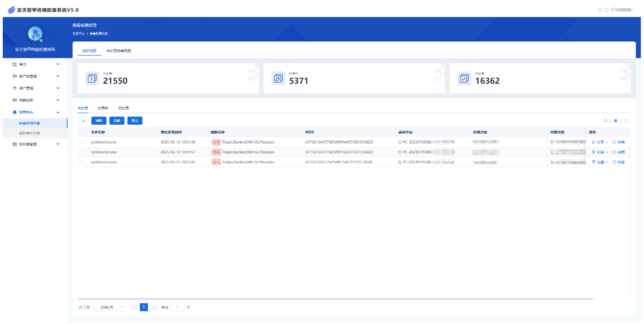
Task: Click the blue 导出 button
Action: [135, 121]
